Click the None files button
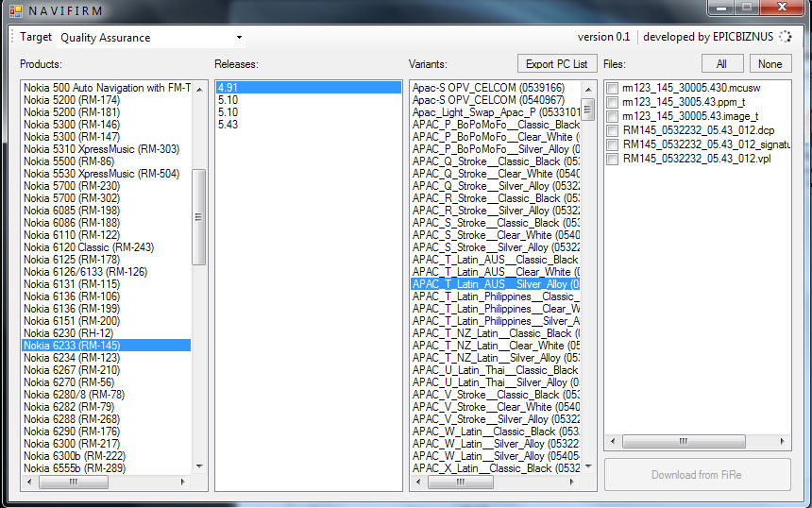 pyautogui.click(x=770, y=63)
